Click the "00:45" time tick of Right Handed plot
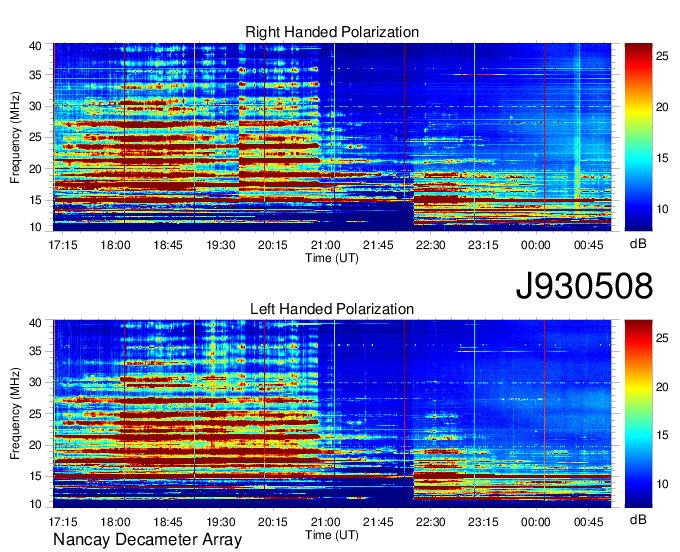 click(x=588, y=245)
